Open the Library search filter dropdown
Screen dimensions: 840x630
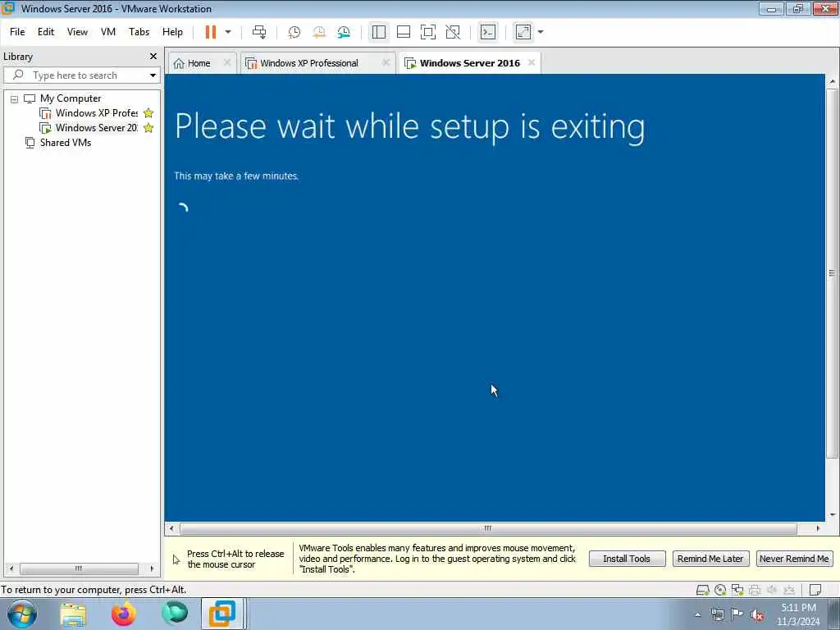153,75
